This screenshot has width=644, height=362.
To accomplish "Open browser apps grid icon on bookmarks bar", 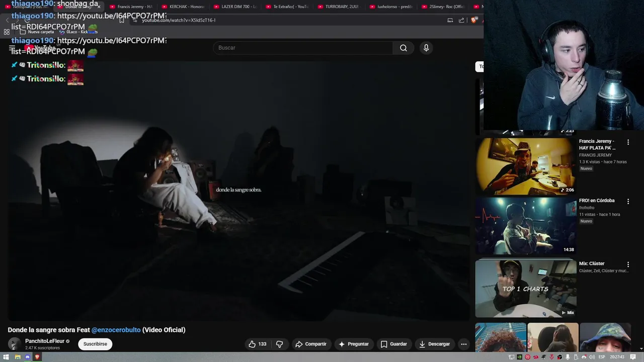I will pos(7,32).
